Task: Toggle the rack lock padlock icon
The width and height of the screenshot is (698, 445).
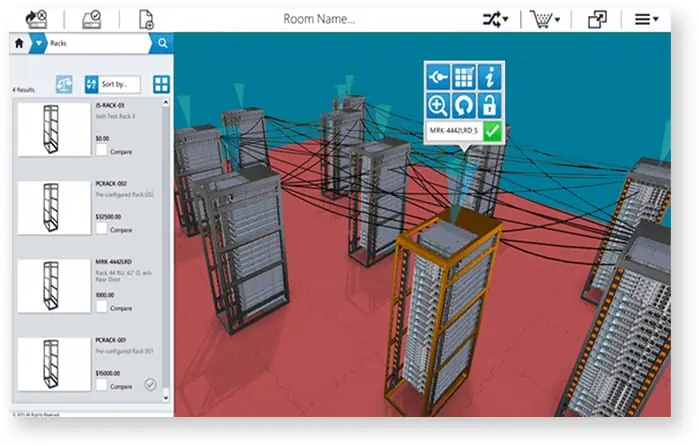Action: [x=490, y=105]
